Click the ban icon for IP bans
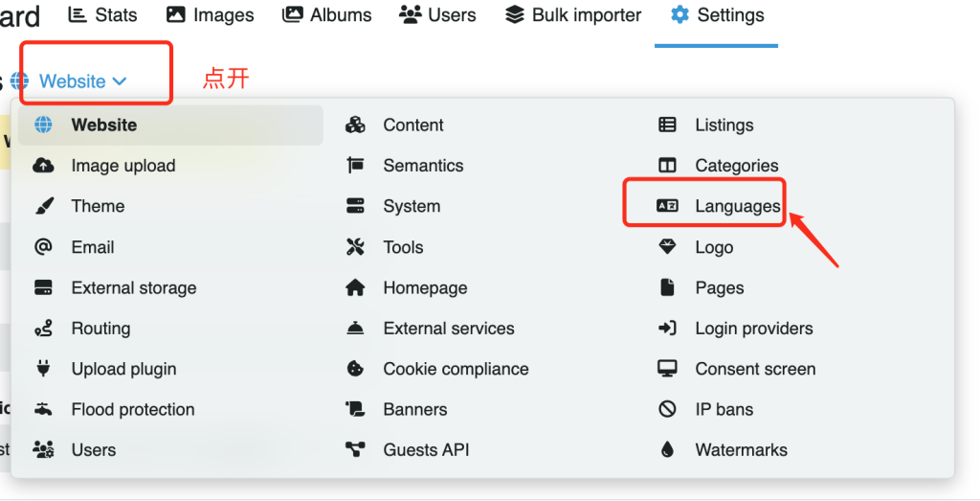The height and width of the screenshot is (501, 980). click(x=667, y=410)
